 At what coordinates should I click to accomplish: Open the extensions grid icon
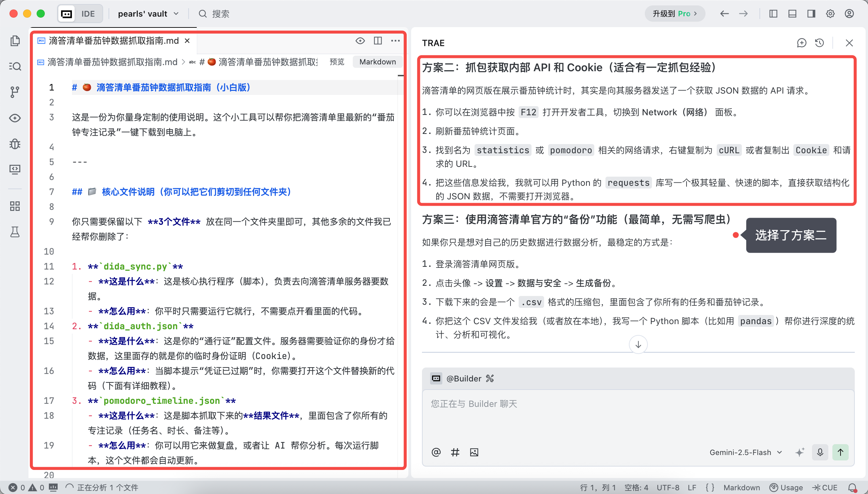pos(15,206)
